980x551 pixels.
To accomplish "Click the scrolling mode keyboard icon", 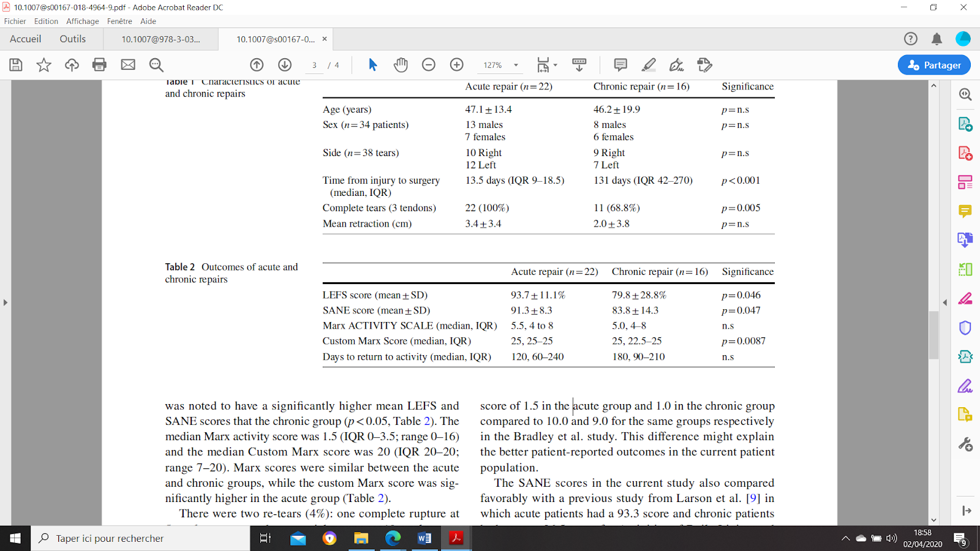I will (579, 65).
